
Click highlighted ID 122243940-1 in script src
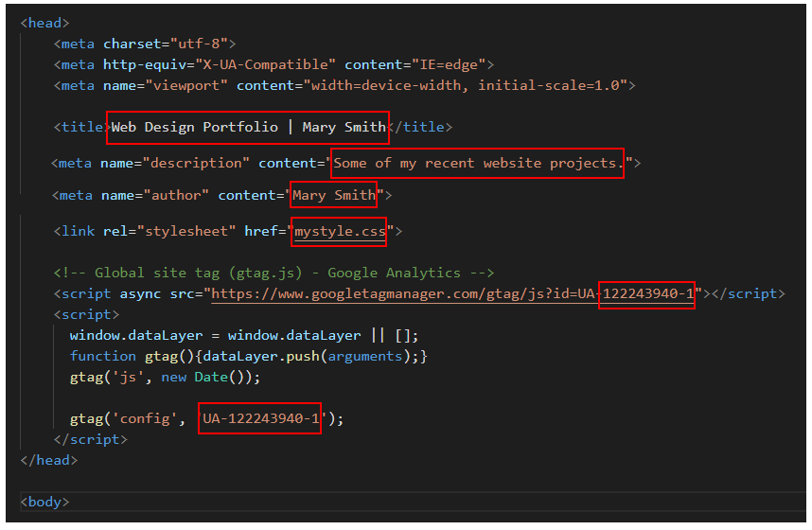click(x=647, y=293)
